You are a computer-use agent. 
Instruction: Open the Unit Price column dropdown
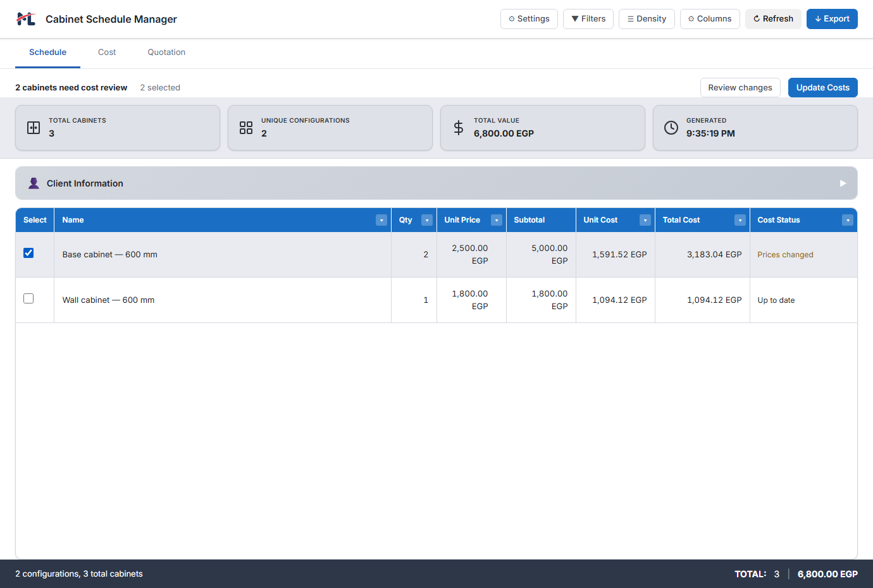point(497,220)
